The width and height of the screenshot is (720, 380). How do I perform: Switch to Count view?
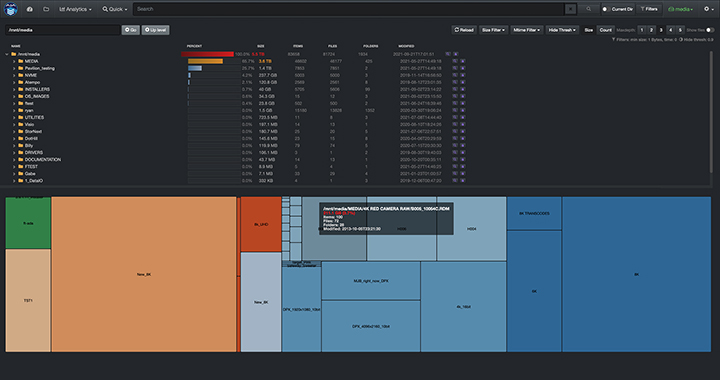(605, 30)
